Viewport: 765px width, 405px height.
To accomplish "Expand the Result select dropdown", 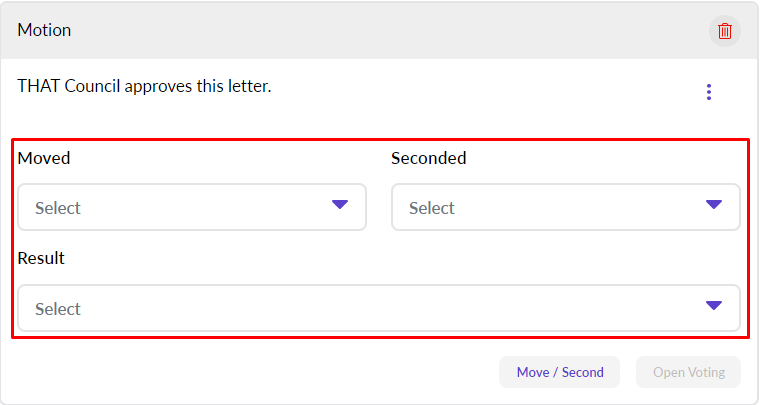I will coord(378,308).
